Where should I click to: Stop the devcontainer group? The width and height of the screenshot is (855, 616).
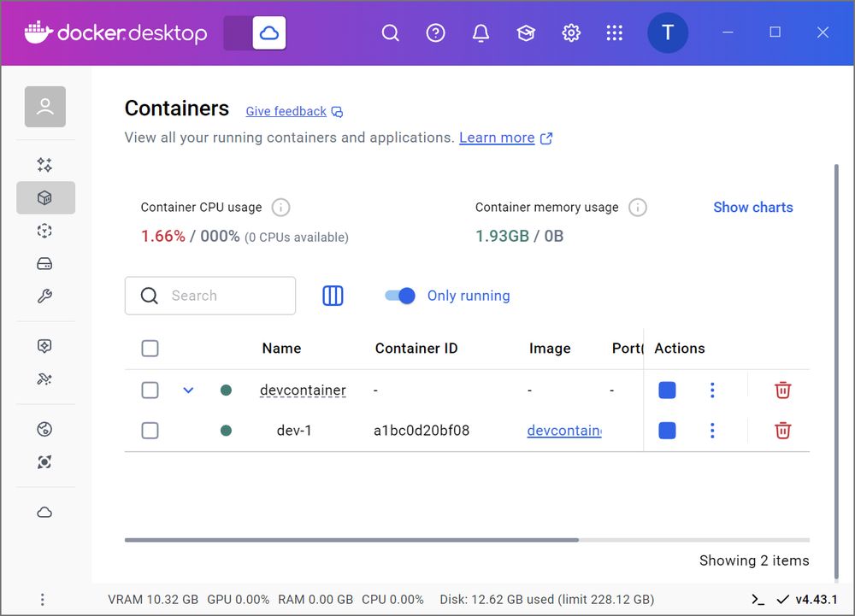coord(668,390)
